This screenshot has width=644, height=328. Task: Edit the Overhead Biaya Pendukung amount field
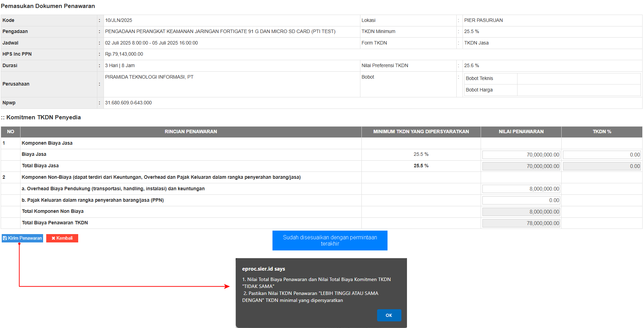(x=521, y=189)
